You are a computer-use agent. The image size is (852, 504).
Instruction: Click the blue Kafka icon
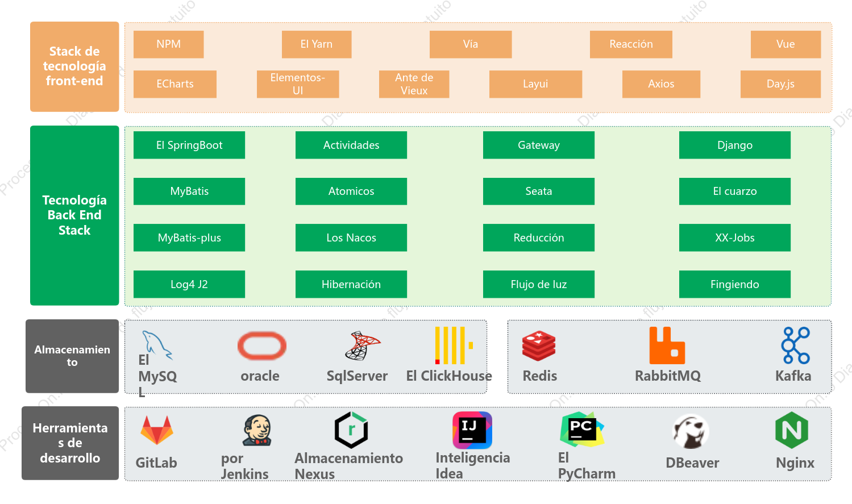[795, 345]
